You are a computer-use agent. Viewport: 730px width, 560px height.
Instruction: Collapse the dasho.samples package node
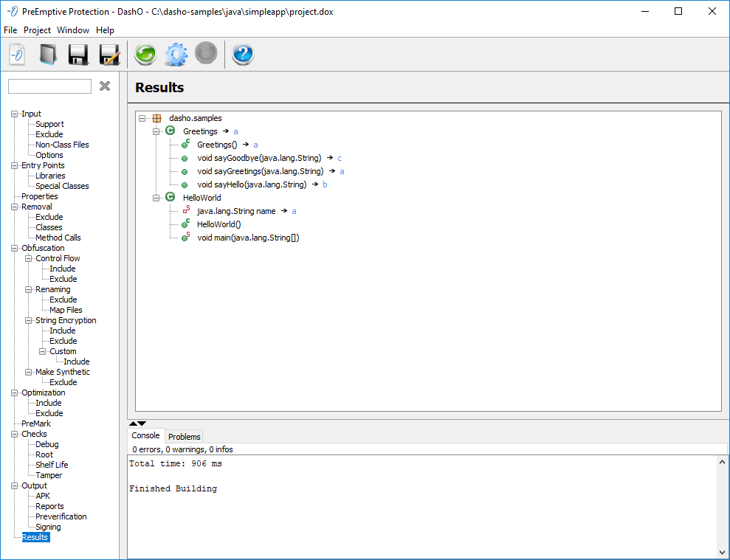pos(142,118)
